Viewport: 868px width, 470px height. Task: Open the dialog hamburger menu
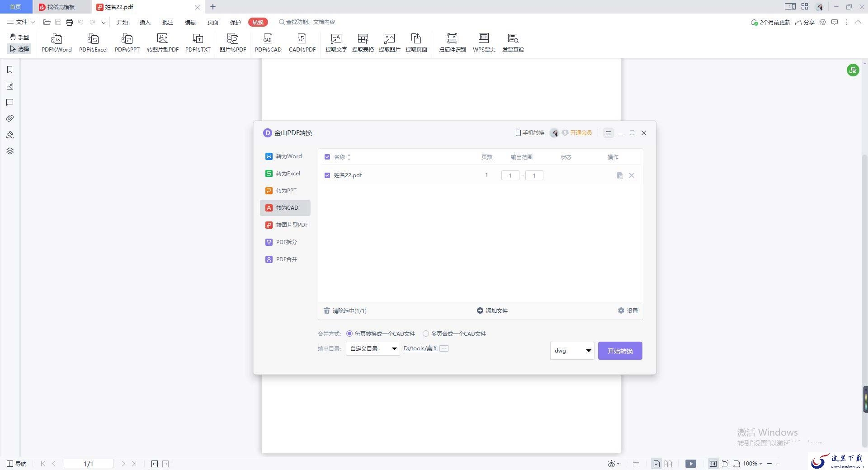(x=608, y=133)
